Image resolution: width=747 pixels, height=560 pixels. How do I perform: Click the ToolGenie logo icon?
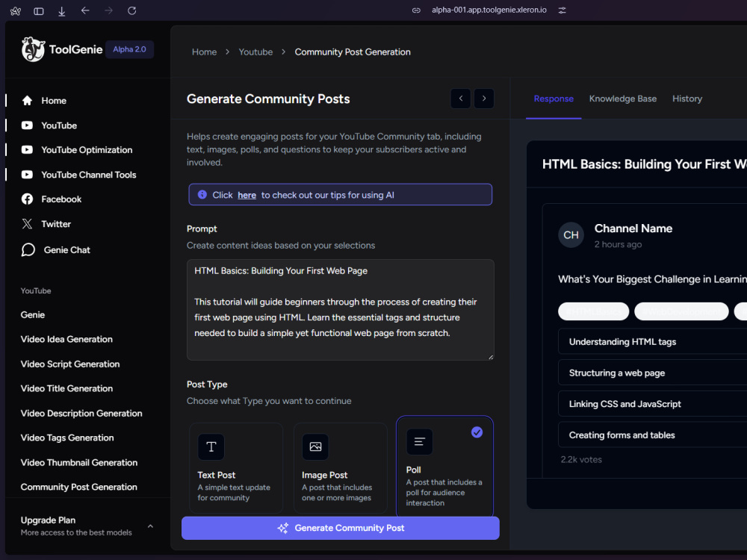pos(33,49)
